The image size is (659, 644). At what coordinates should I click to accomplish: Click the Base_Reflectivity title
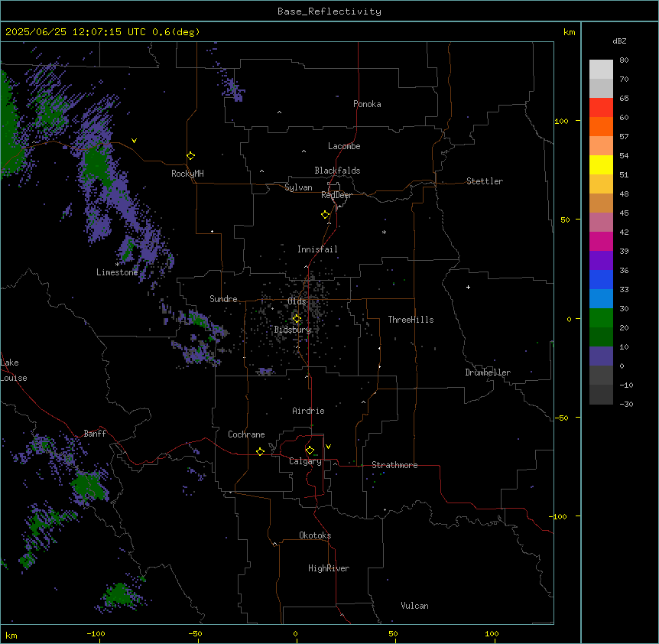click(329, 11)
